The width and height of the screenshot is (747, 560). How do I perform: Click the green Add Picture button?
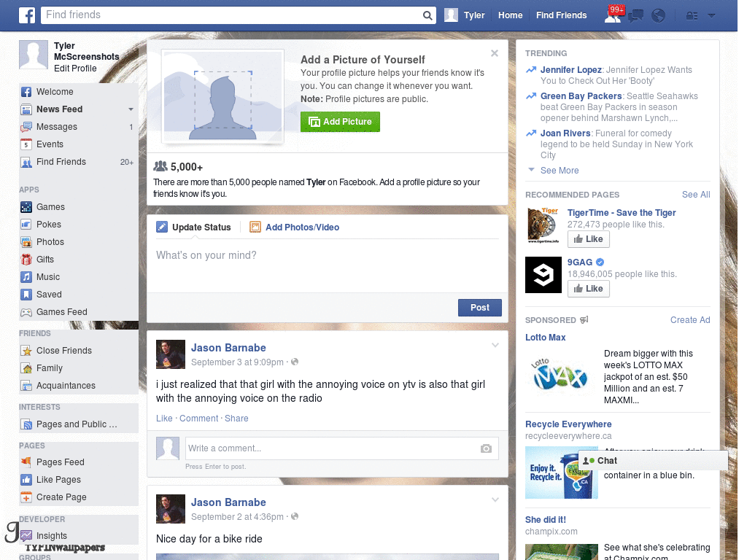pyautogui.click(x=340, y=122)
